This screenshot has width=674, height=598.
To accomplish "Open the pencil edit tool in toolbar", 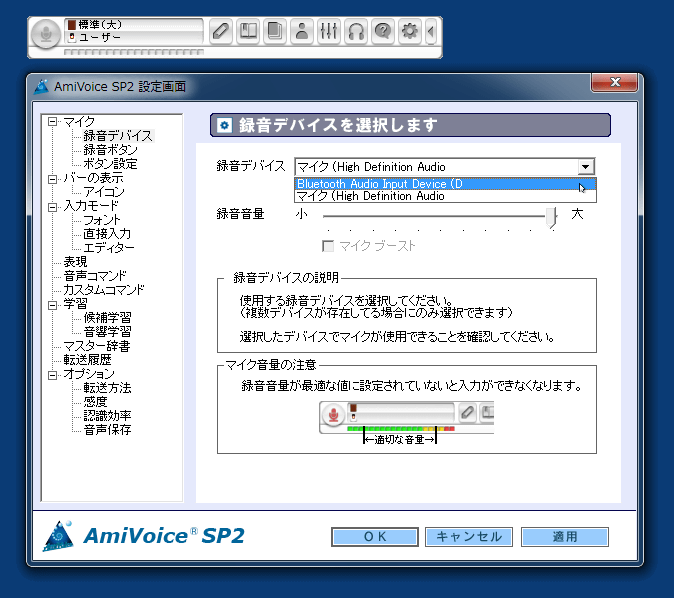I will (221, 31).
